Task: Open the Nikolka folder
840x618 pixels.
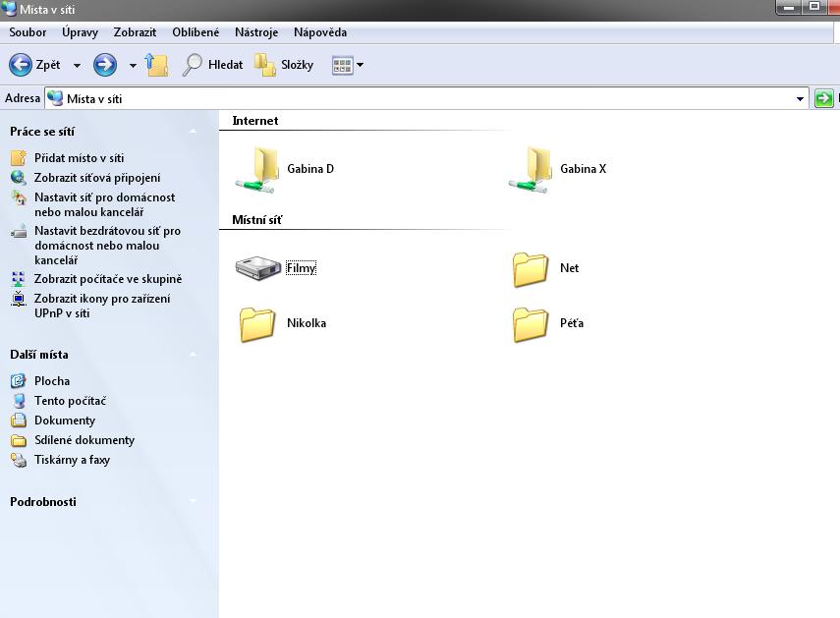Action: pyautogui.click(x=259, y=323)
